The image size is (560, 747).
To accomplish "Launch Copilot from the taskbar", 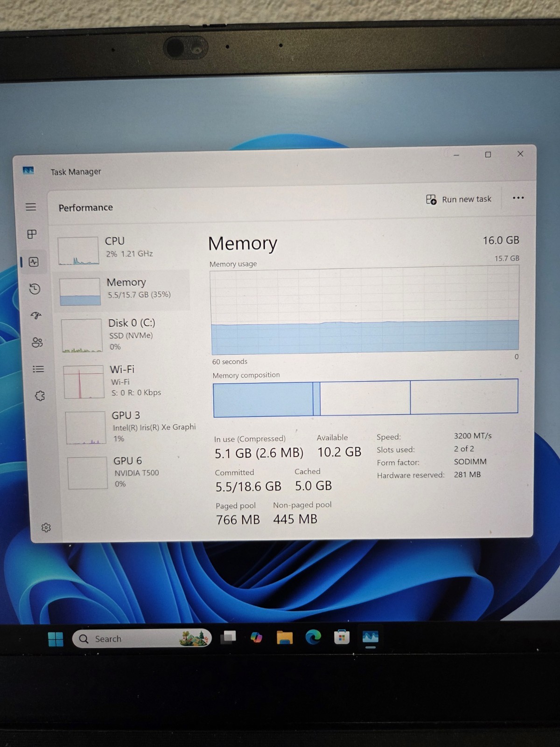I will tap(256, 637).
